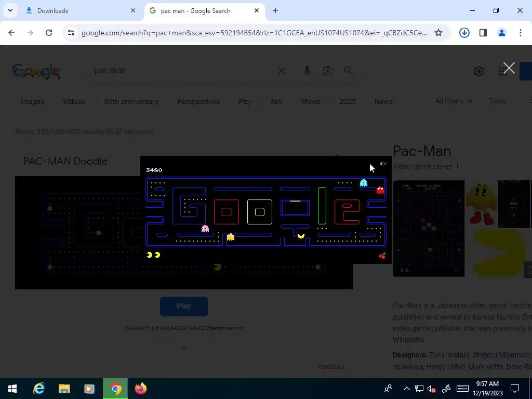Image resolution: width=532 pixels, height=399 pixels.
Task: Open the Wikipedia link in the knowledge panel
Action: 408,340
